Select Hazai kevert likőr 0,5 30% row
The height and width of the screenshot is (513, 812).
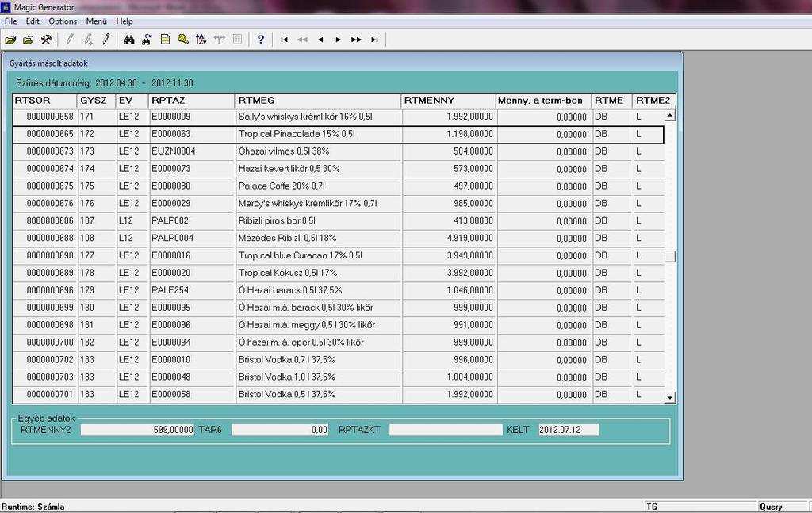(338, 169)
